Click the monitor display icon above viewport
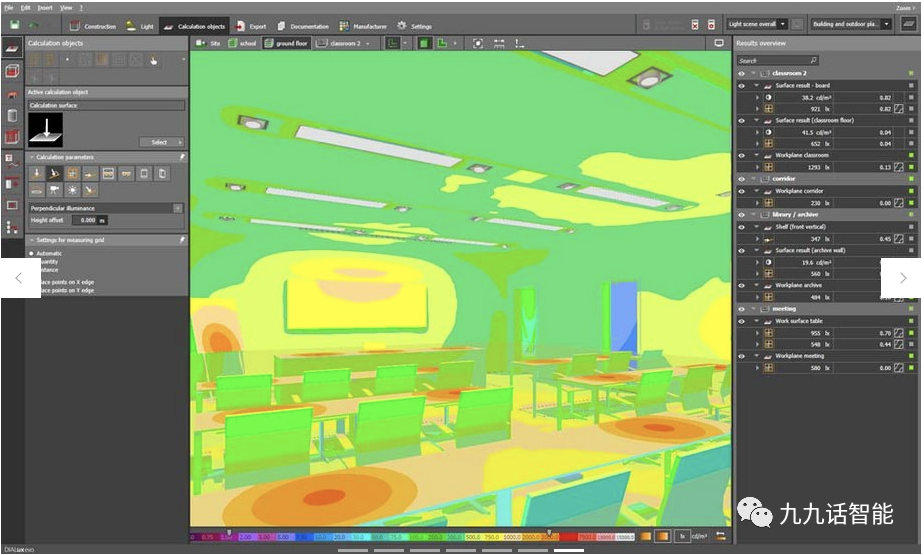Screen dimensions: 924x555 coord(719,43)
